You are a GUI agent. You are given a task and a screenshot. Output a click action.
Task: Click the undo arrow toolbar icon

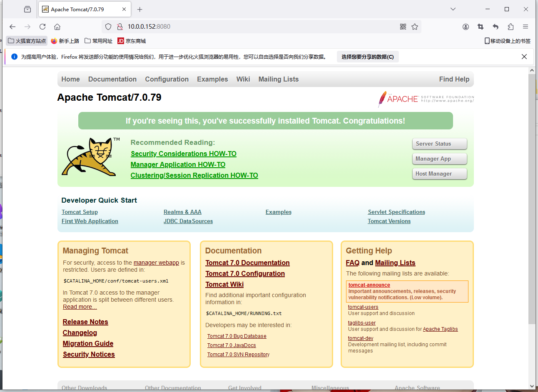(x=496, y=27)
